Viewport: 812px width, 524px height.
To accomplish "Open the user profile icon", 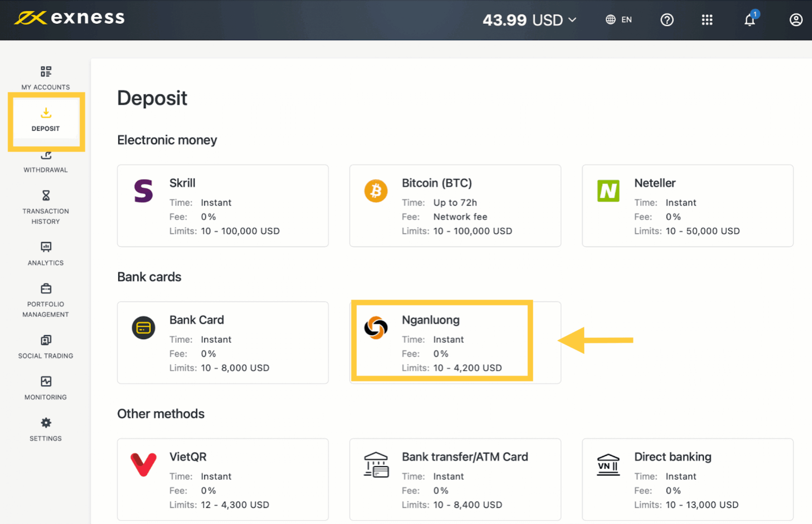I will point(796,20).
